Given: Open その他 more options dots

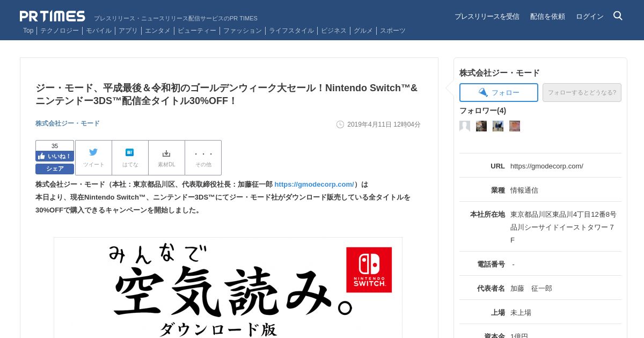Looking at the screenshot, I should pos(203,153).
